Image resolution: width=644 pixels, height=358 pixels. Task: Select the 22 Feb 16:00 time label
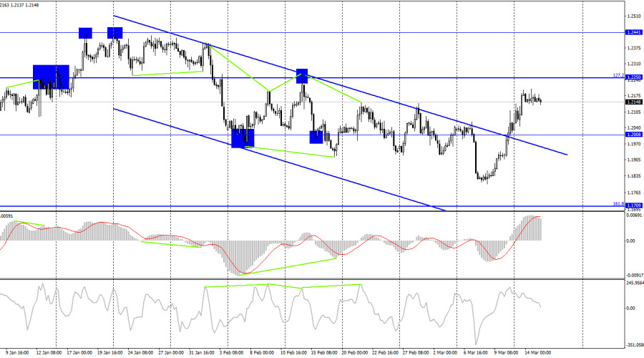tap(385, 353)
